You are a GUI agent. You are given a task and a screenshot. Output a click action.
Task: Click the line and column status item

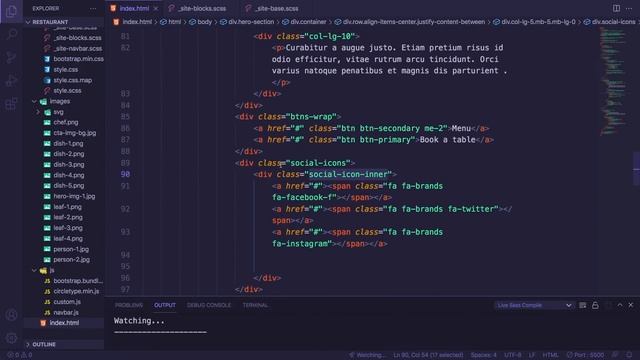[x=428, y=355]
